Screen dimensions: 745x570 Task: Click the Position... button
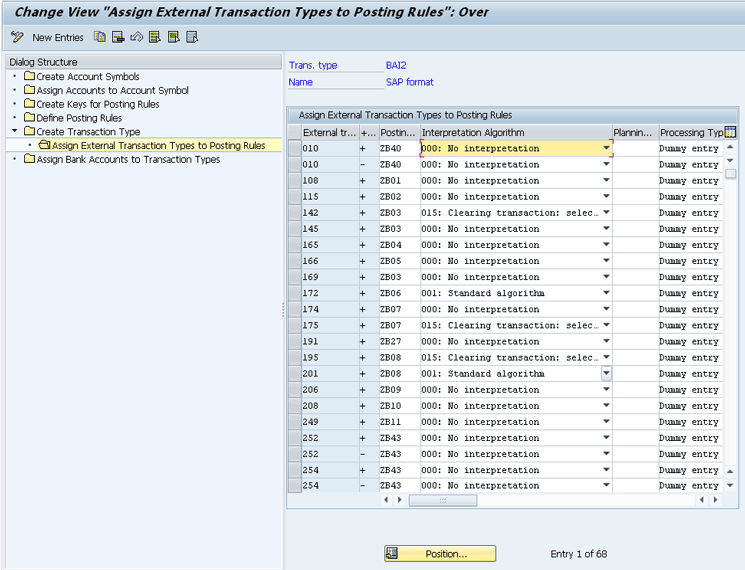click(x=440, y=554)
